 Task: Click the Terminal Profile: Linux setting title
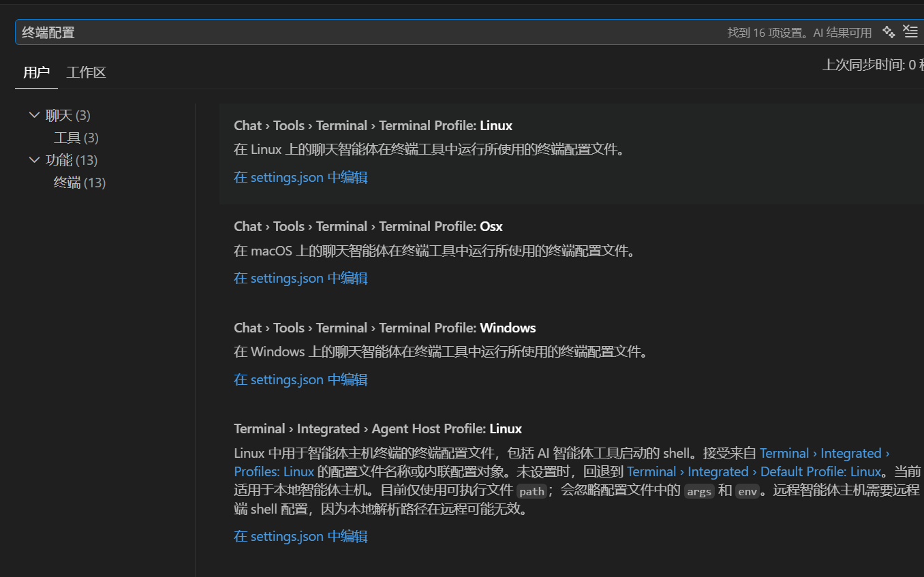pyautogui.click(x=373, y=125)
